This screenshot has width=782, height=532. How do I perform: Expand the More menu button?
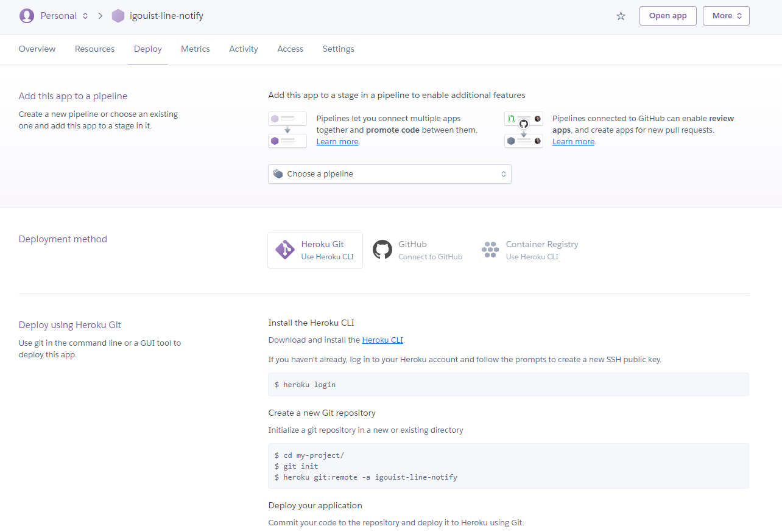coord(726,16)
